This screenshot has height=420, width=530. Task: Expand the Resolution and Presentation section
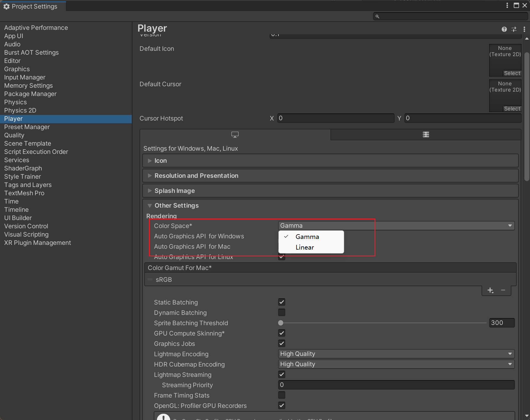click(x=196, y=176)
